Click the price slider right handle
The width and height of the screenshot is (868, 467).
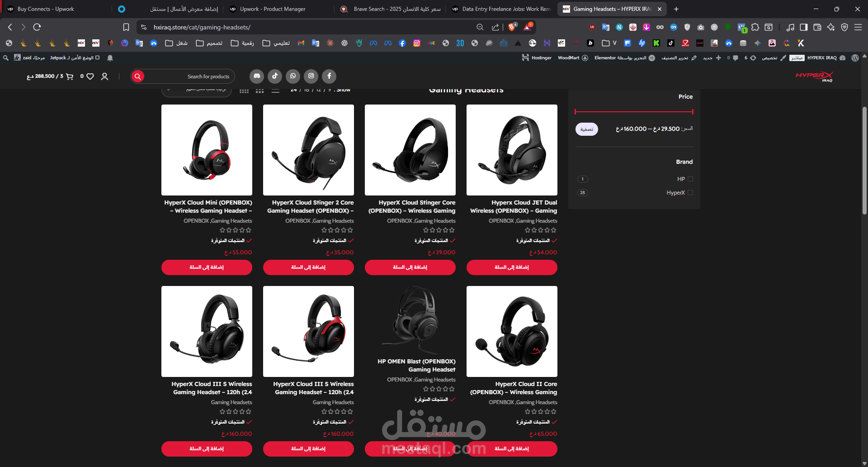[693, 112]
